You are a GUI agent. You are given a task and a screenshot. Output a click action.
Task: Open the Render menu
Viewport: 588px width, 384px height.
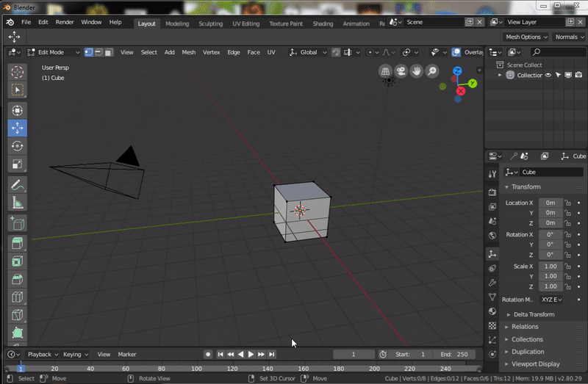(x=65, y=22)
